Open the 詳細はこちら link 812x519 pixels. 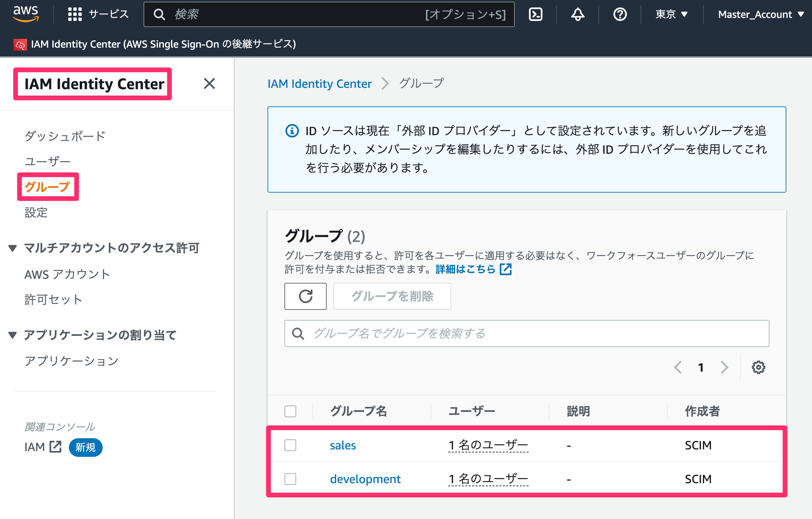point(465,269)
